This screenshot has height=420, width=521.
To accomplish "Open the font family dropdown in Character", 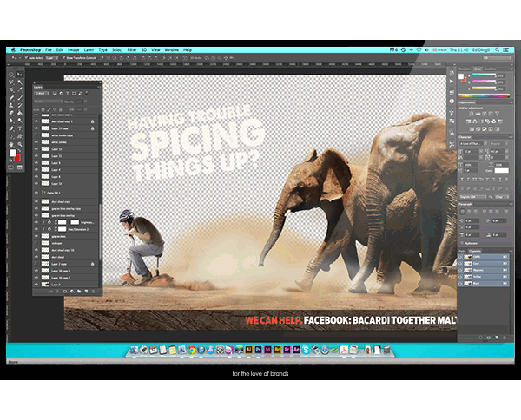I will pyautogui.click(x=473, y=143).
